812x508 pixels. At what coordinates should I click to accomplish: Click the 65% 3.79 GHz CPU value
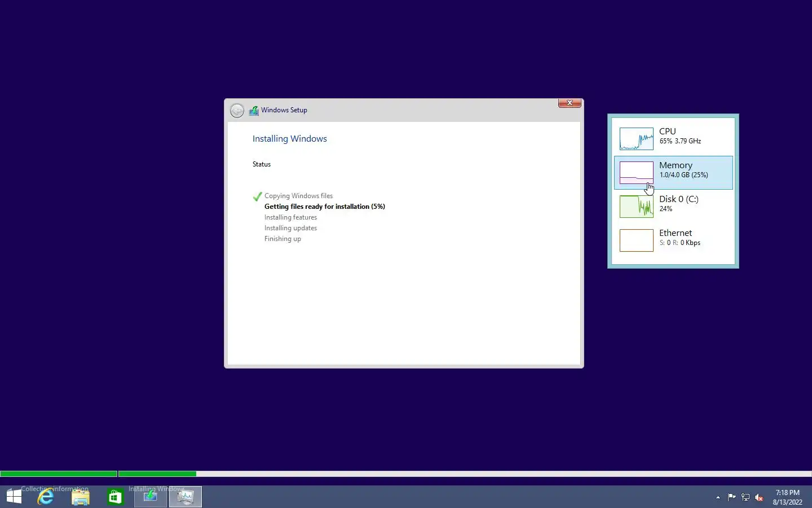click(x=680, y=141)
